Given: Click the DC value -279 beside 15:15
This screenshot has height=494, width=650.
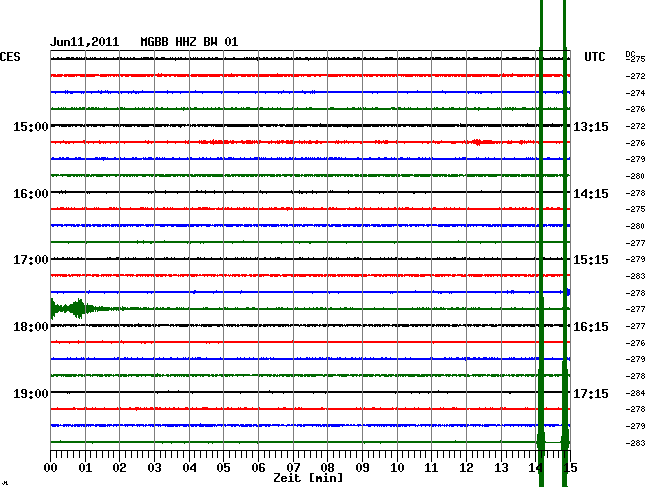Looking at the screenshot, I should (x=635, y=259).
